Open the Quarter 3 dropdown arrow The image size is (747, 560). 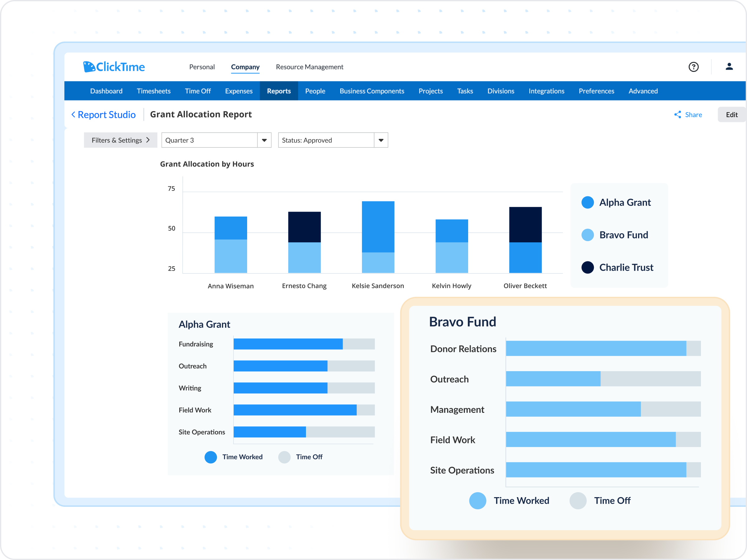(265, 140)
